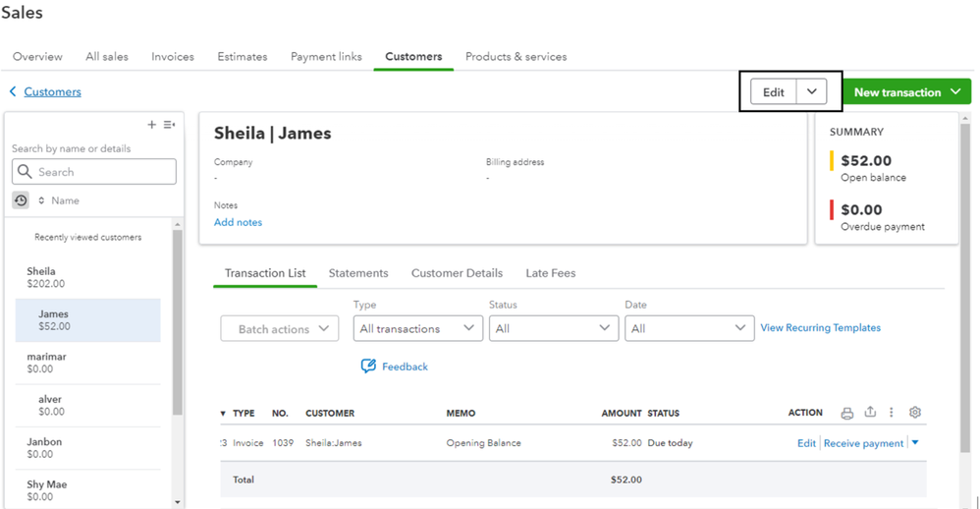Open the Date filter dropdown
Viewport: 980px width, 509px height.
[x=688, y=329]
